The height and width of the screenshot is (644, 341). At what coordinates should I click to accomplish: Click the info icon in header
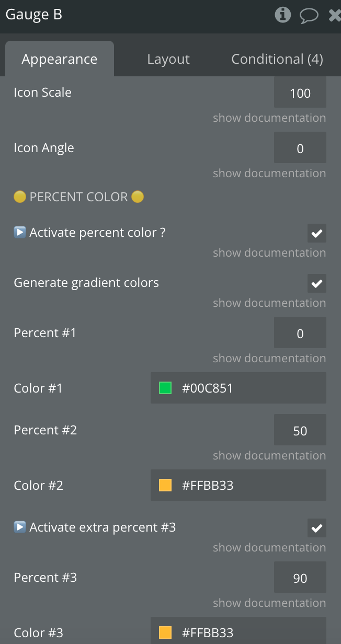pos(282,15)
